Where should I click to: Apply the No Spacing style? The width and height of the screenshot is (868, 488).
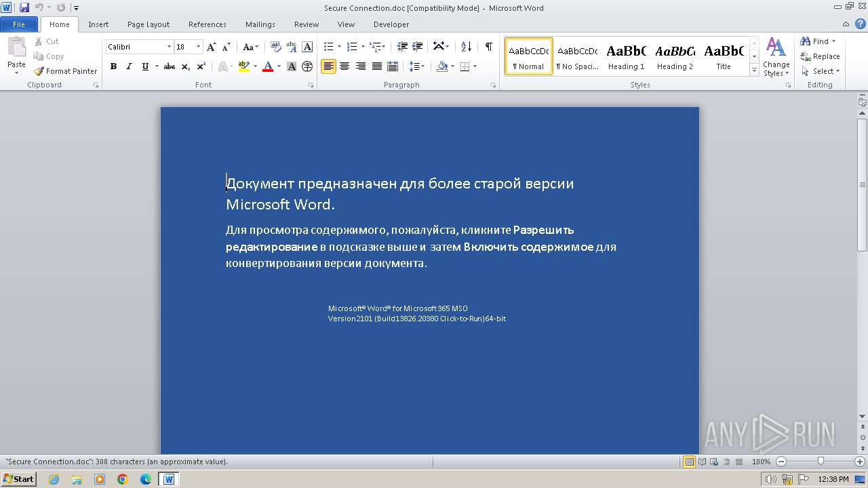coord(577,56)
